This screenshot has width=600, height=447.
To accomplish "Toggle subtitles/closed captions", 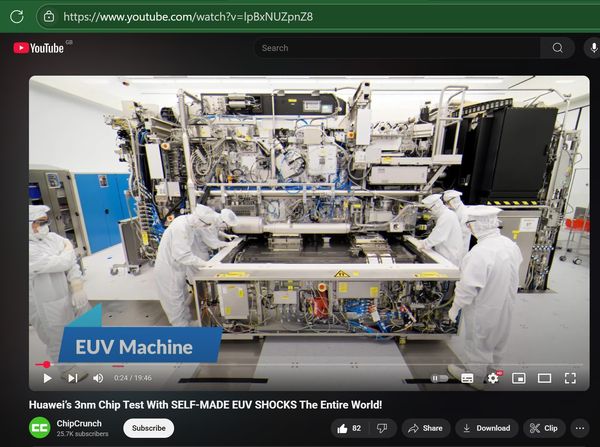I will [x=467, y=378].
